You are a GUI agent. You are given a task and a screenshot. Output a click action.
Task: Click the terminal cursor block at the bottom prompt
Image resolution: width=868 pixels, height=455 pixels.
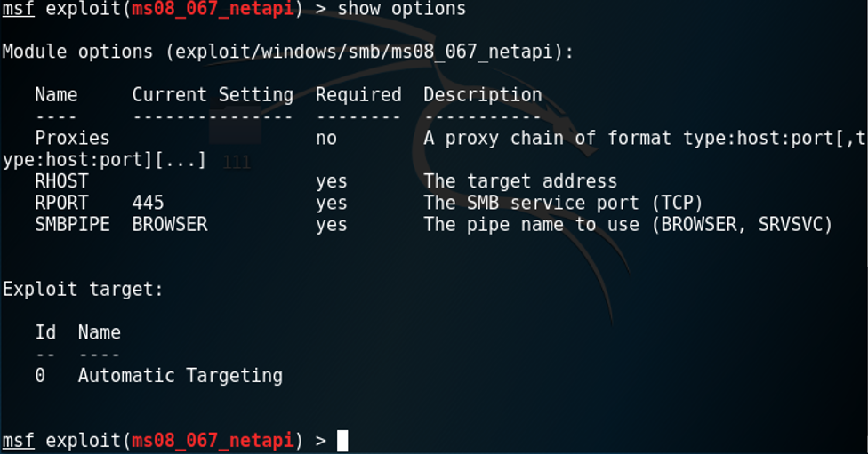[342, 441]
